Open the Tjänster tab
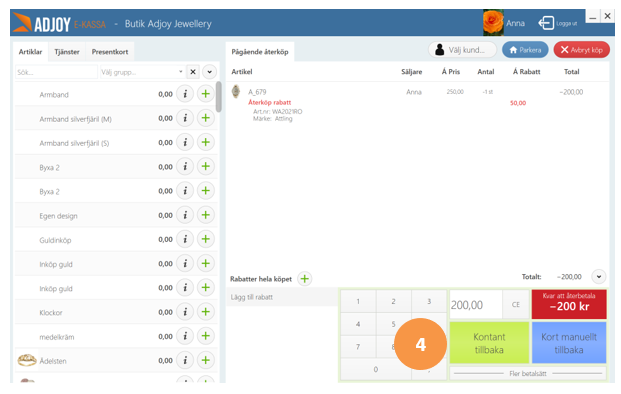 [67, 52]
